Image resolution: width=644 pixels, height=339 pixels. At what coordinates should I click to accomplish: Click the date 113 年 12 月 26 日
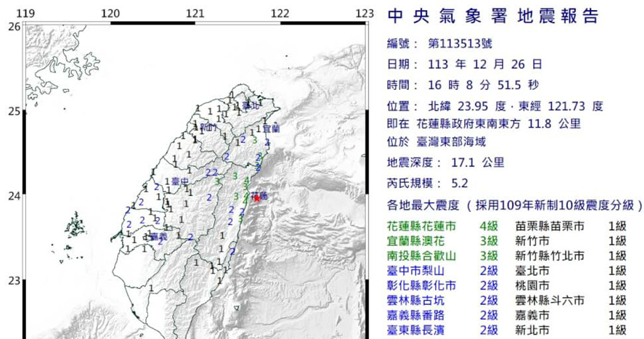(485, 64)
